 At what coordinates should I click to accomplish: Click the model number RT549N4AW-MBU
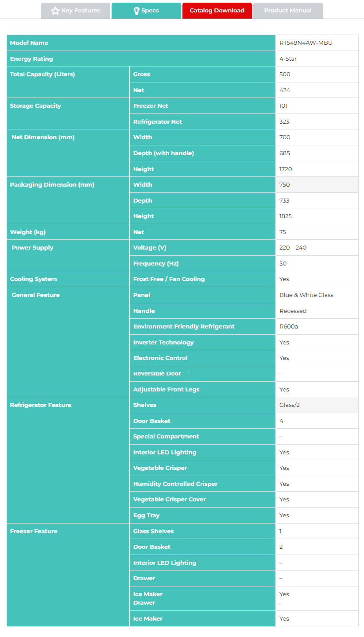tap(306, 43)
